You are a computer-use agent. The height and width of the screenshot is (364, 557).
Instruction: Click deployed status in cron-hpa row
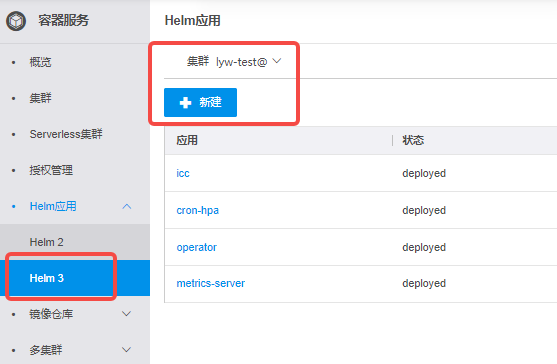[424, 210]
